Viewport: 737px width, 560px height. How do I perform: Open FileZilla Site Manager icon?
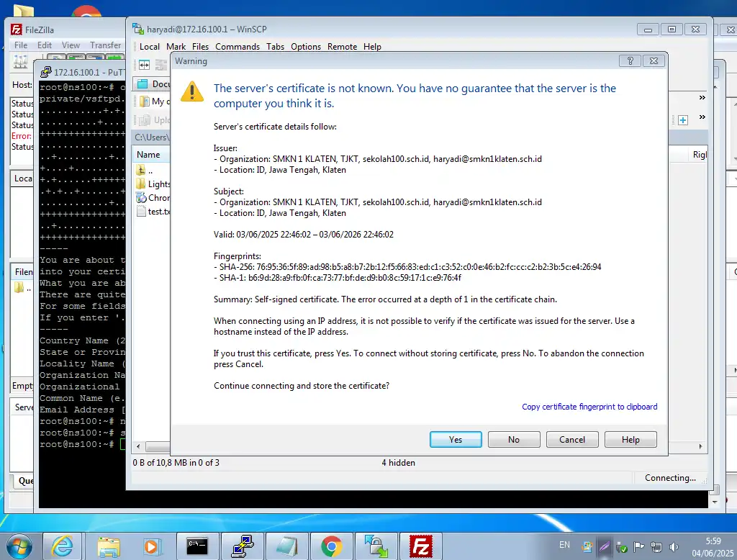(x=20, y=62)
